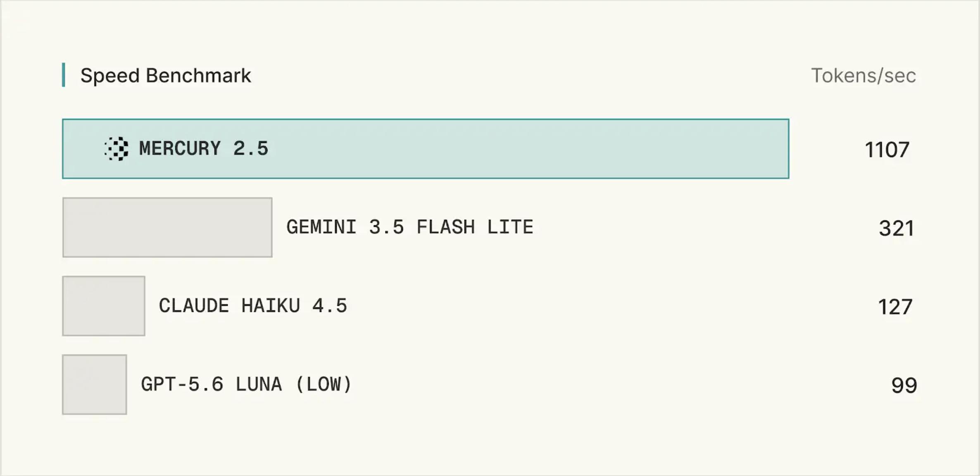Image resolution: width=980 pixels, height=476 pixels.
Task: Select the Mercury 2.5 highlighted bar
Action: (x=426, y=149)
